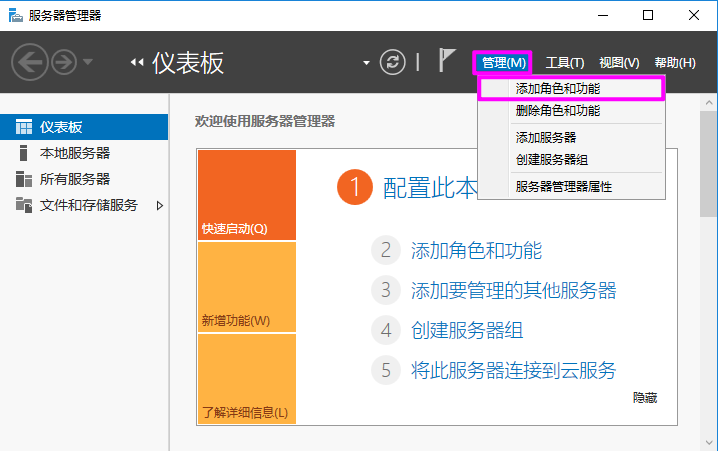Open the 工具(T) menu
The width and height of the screenshot is (718, 451).
[x=564, y=63]
